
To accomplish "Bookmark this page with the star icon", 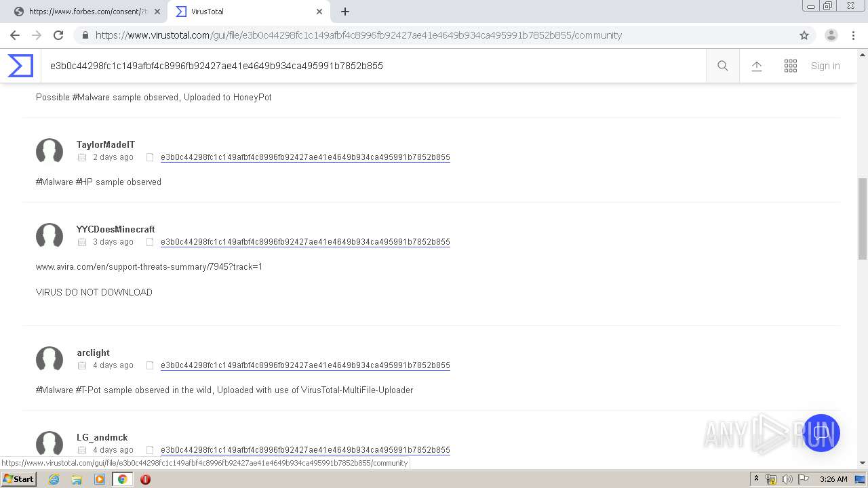I will tap(804, 35).
